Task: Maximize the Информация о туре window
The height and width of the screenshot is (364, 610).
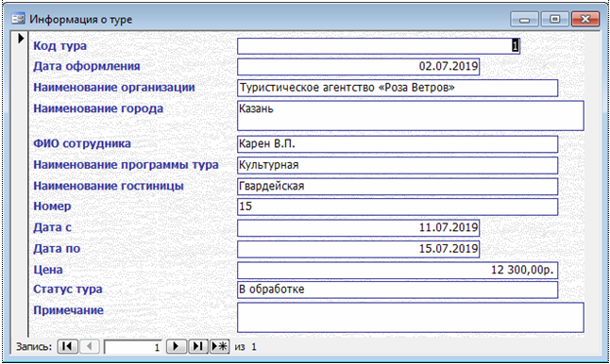Action: [x=554, y=19]
